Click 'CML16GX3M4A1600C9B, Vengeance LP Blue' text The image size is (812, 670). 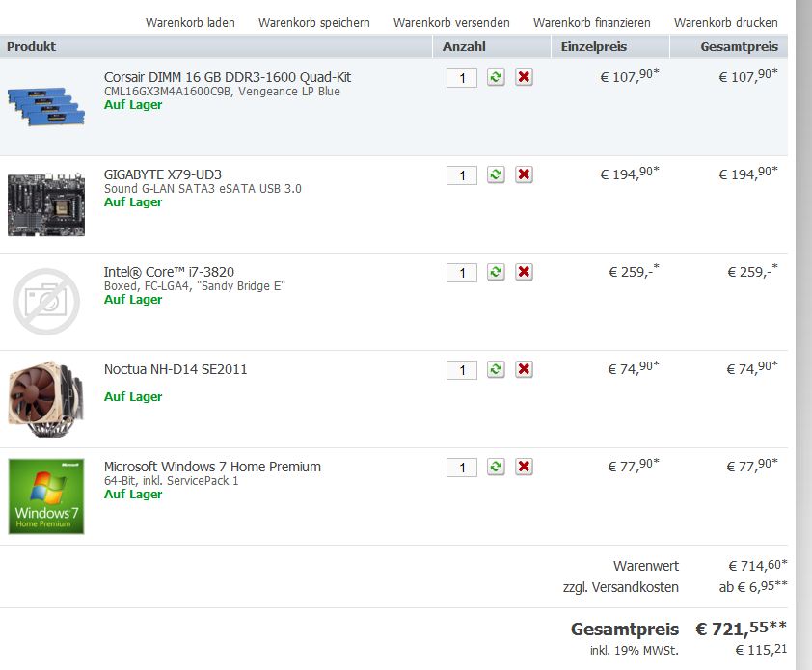[222, 92]
